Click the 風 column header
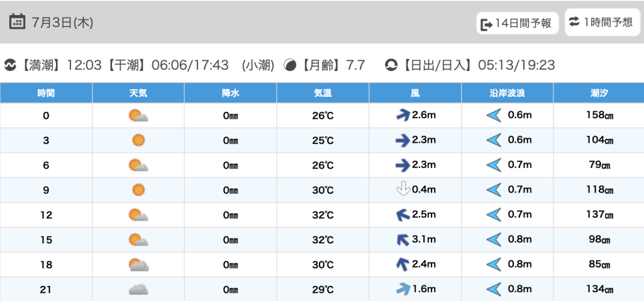 pyautogui.click(x=415, y=93)
